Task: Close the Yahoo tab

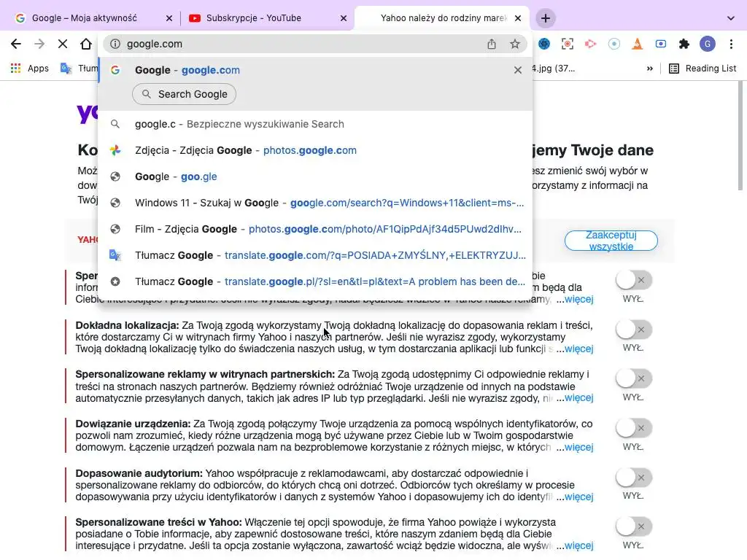Action: pos(519,18)
